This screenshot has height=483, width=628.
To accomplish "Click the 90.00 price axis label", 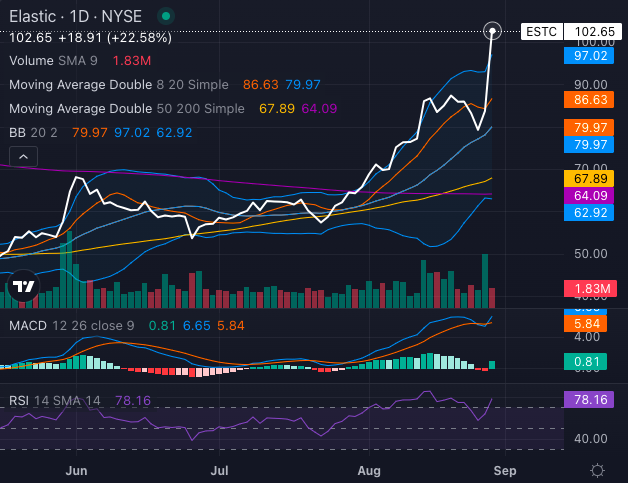I will point(591,85).
